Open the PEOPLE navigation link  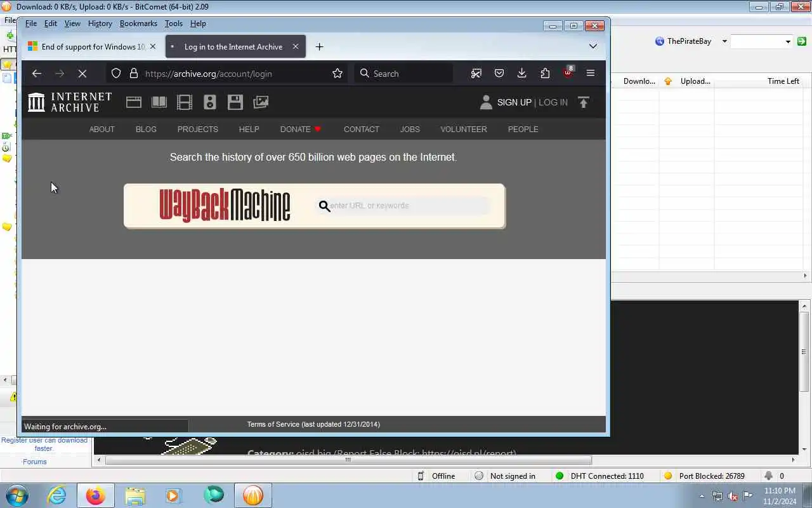[523, 129]
